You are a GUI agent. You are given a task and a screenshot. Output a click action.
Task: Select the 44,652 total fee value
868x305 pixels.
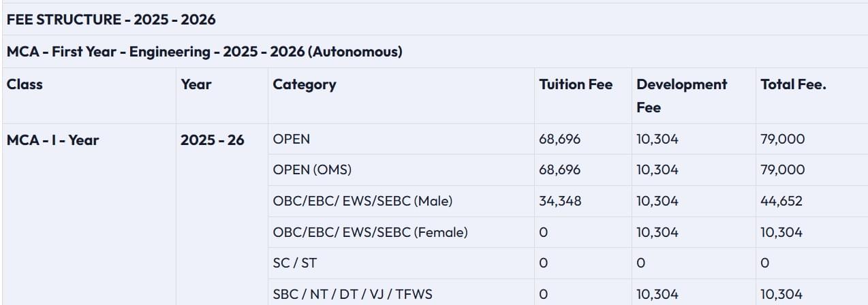[x=781, y=202]
